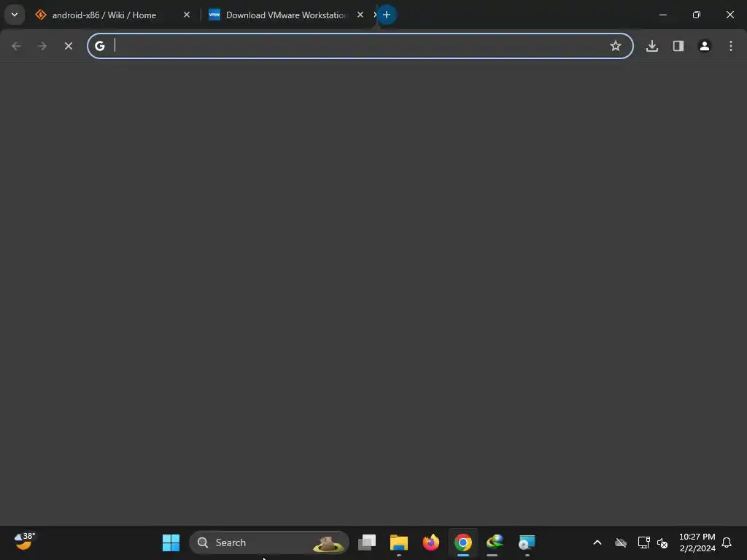The height and width of the screenshot is (560, 747).
Task: Open Chrome downloads panel
Action: 651,46
